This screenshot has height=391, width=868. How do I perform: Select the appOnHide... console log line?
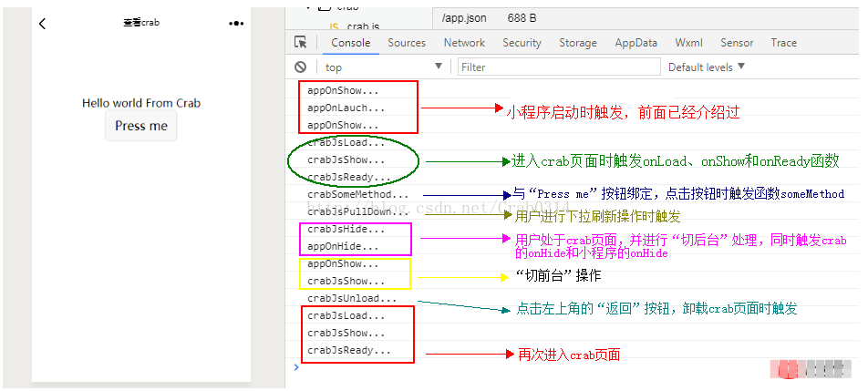343,247
